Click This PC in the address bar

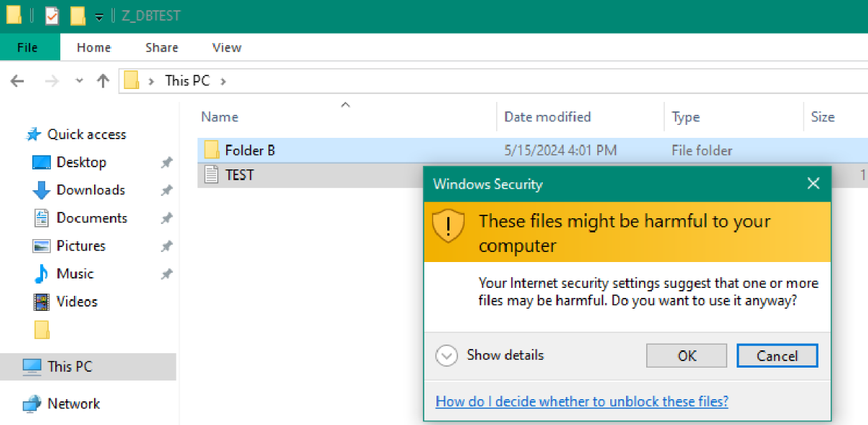coord(187,80)
